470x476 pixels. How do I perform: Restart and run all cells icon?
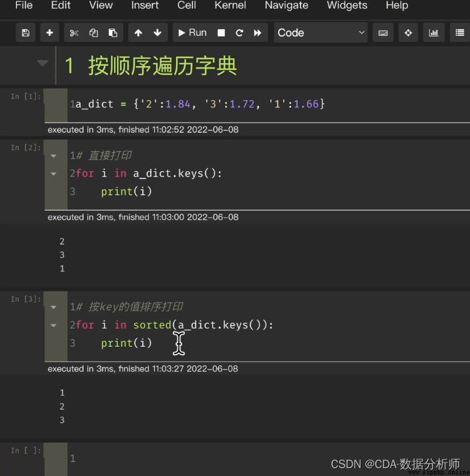pyautogui.click(x=257, y=33)
